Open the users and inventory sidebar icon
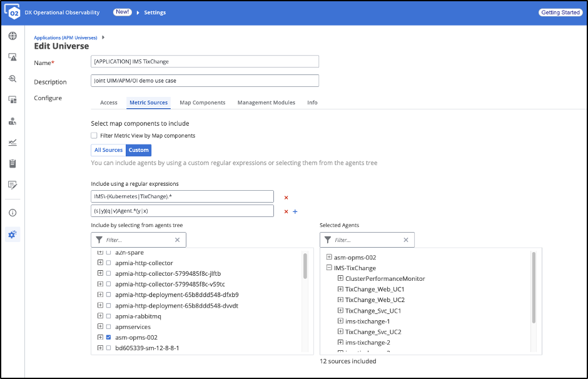This screenshot has width=588, height=379. coord(13,121)
